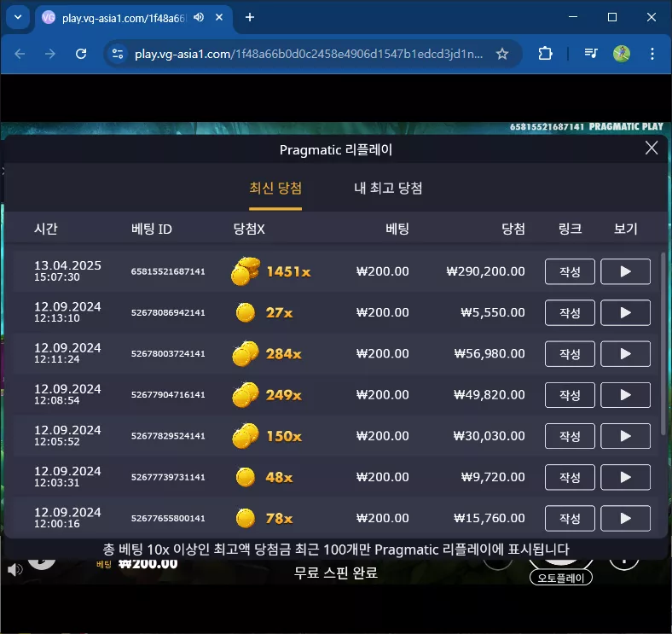
Task: Close the Pragmatic replay dialog
Action: click(x=652, y=148)
